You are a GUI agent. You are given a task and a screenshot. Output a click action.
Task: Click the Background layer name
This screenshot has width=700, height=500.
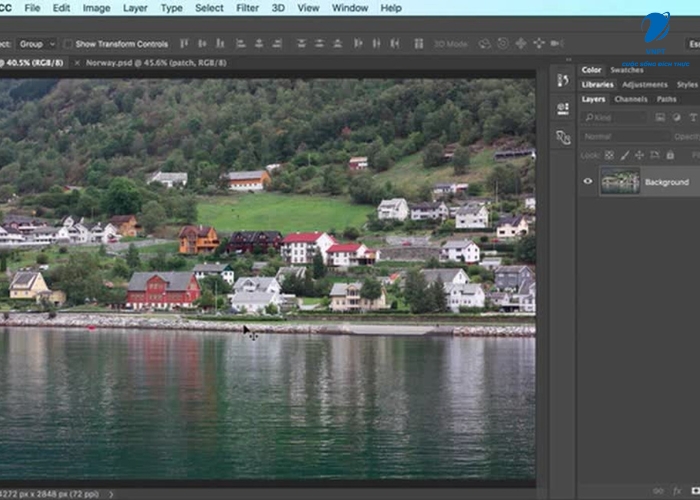667,182
